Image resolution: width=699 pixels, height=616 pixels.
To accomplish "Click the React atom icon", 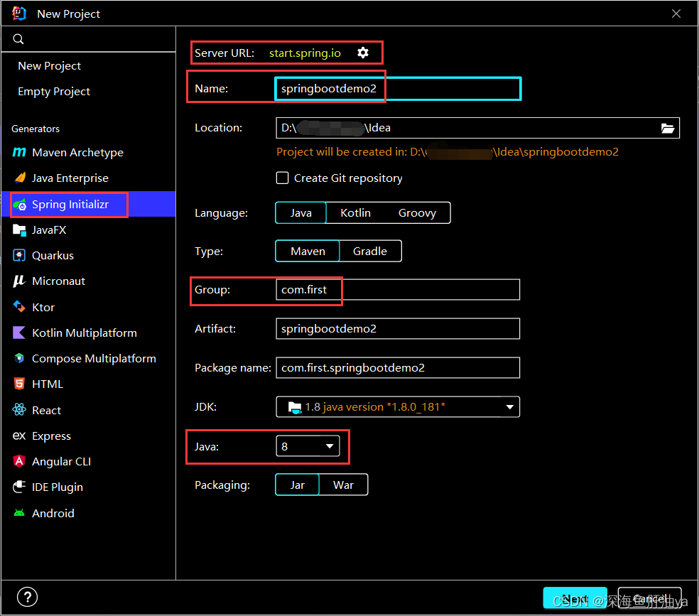I will [19, 410].
